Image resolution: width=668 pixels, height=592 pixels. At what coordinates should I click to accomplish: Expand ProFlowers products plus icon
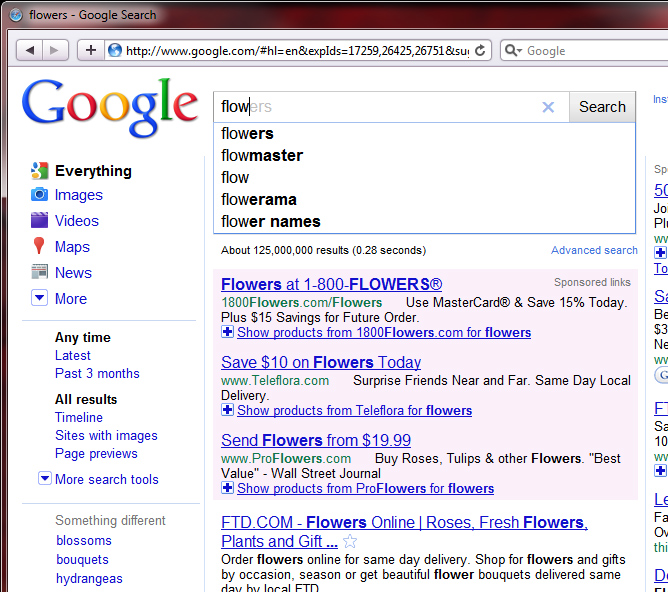(x=227, y=487)
